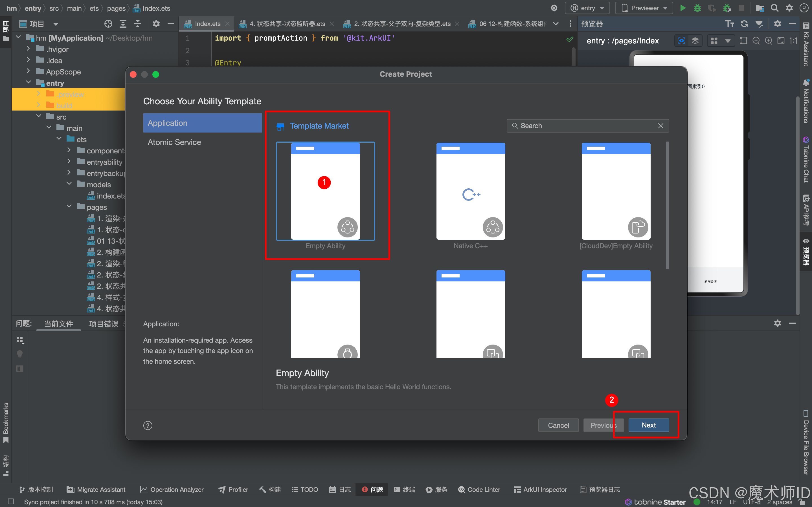Click the Next button
The height and width of the screenshot is (507, 812).
click(x=648, y=425)
